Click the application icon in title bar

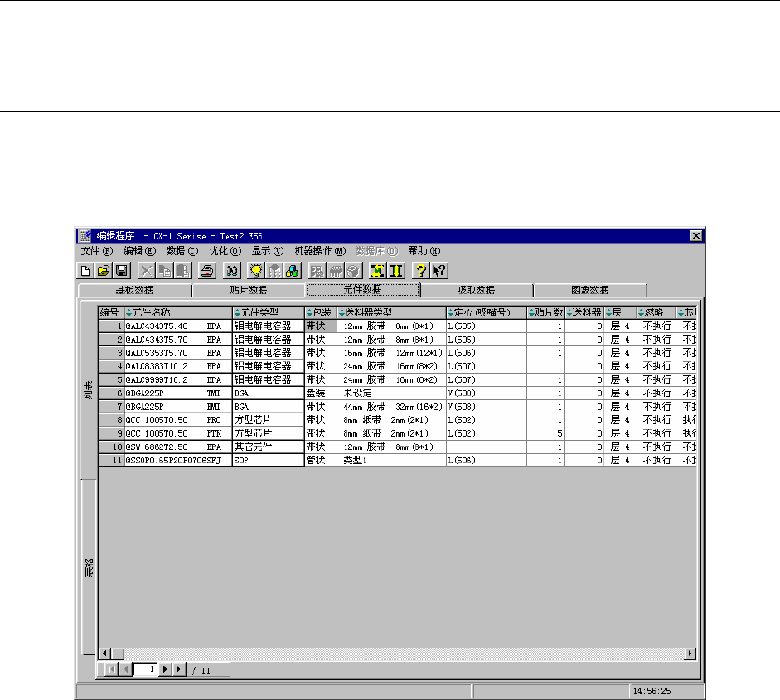point(85,235)
